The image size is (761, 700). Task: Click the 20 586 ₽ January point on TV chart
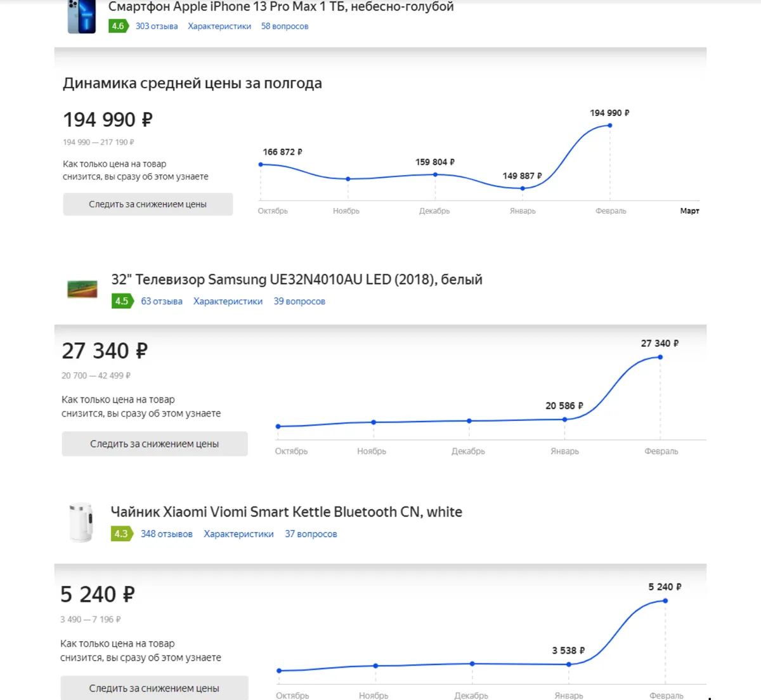[564, 419]
